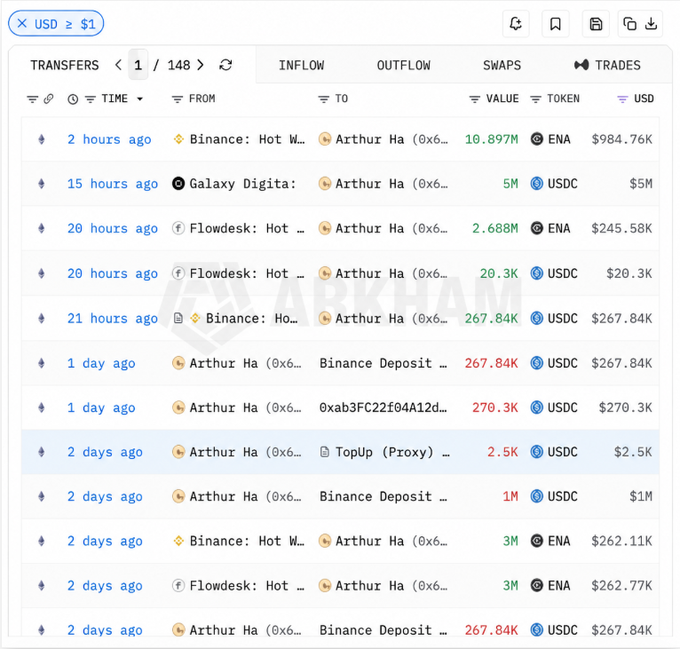The height and width of the screenshot is (649, 680).
Task: Open the 21 hours ago transaction link
Action: tap(113, 319)
